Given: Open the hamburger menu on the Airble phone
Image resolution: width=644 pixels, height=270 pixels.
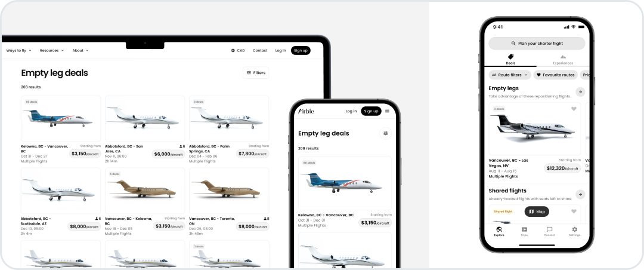Looking at the screenshot, I should pos(387,111).
